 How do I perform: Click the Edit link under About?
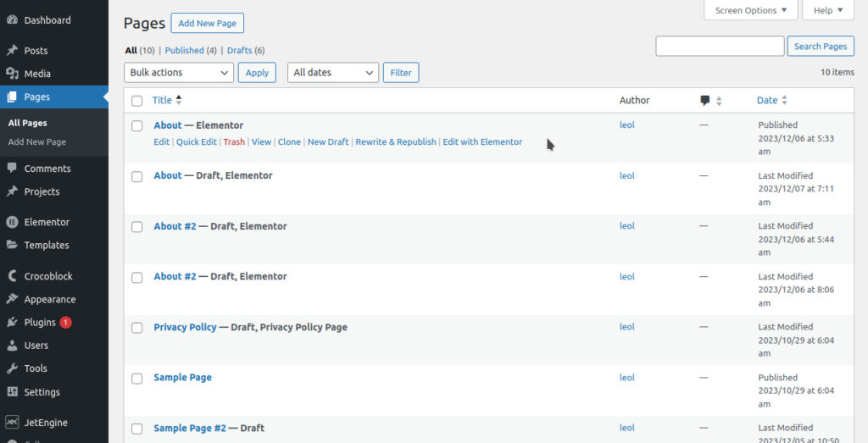click(162, 141)
